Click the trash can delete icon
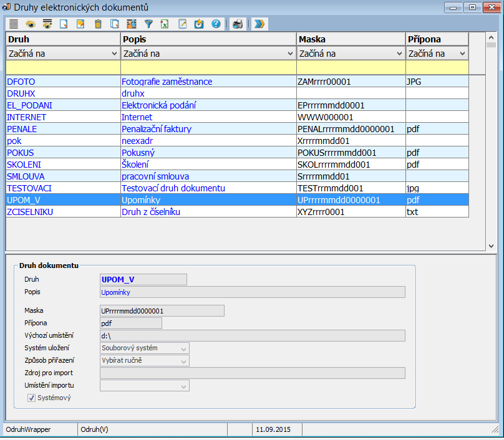The height and width of the screenshot is (440, 504). click(x=97, y=24)
